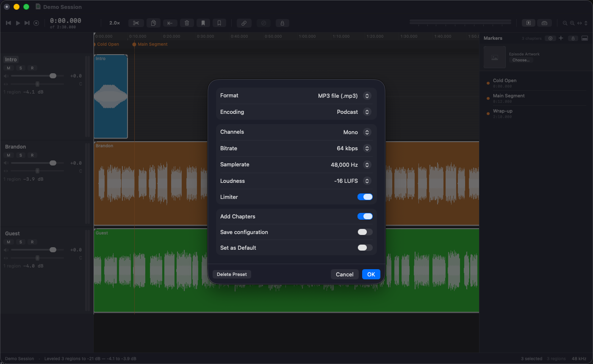Screen dimensions: 593x364
Task: Turn off the Limiter switch
Action: coord(365,197)
